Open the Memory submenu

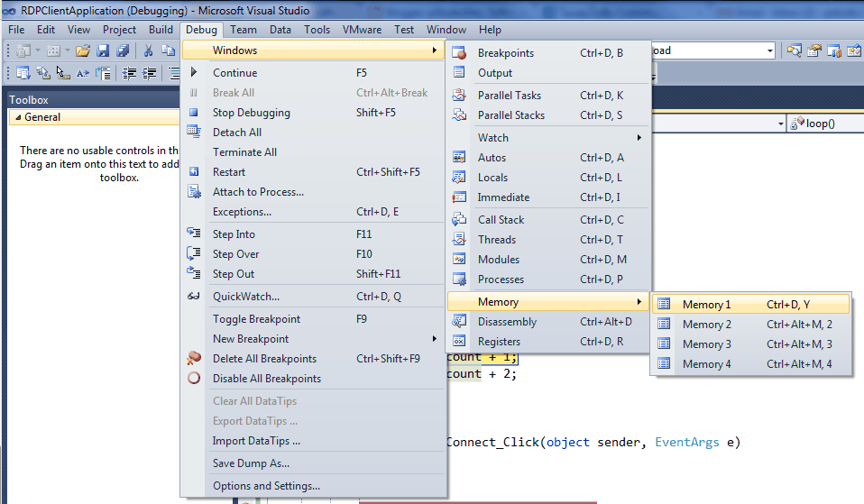point(548,301)
